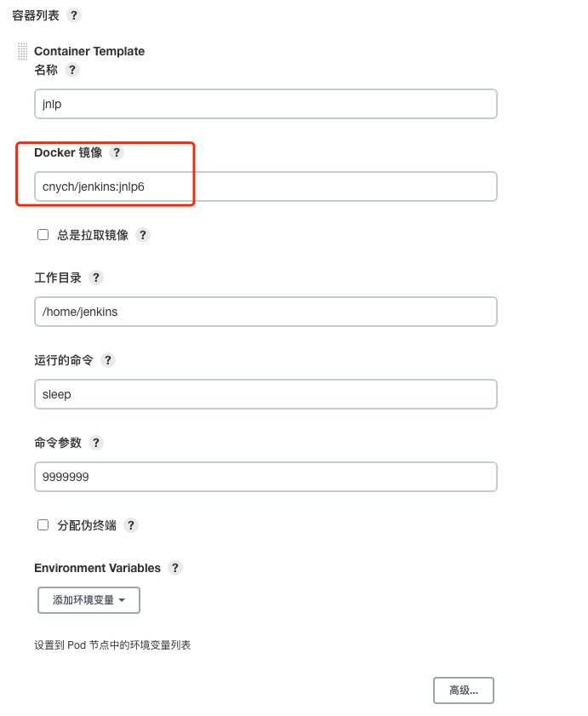Viewport: 588px width, 716px height.
Task: Focus the 命令参数 field with 9999999
Action: (x=265, y=478)
